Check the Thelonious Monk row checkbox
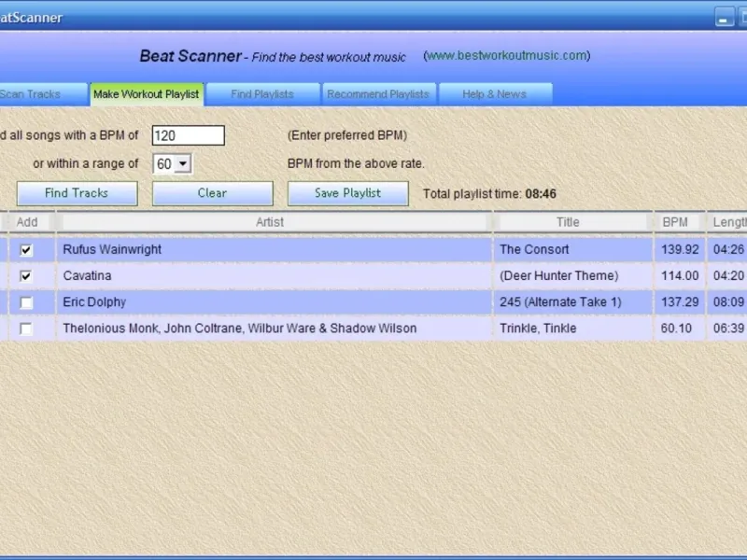The width and height of the screenshot is (747, 560). 26,329
